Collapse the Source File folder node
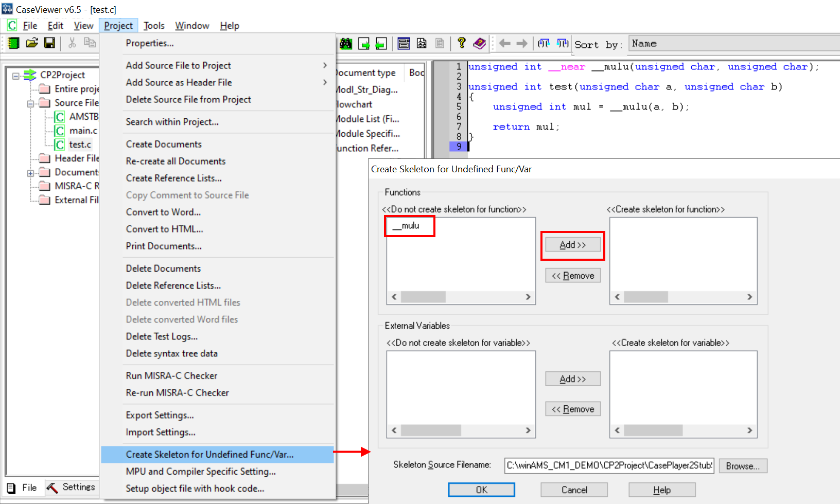840x504 pixels. [x=30, y=103]
